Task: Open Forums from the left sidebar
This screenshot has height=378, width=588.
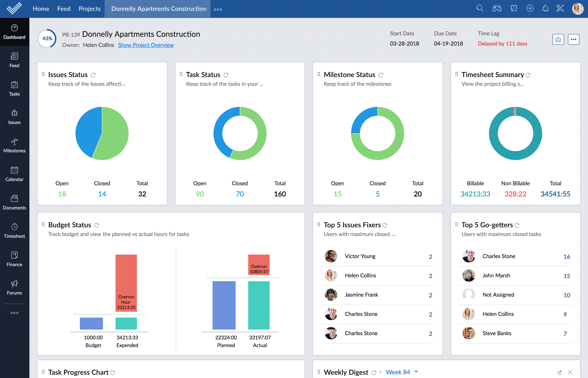Action: pyautogui.click(x=14, y=287)
